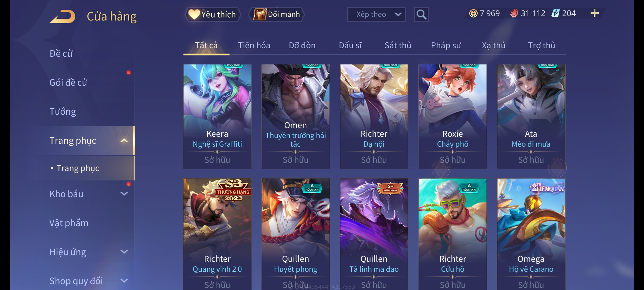Switch to the Pháp sư tab
This screenshot has height=290, width=644.
coord(446,45)
